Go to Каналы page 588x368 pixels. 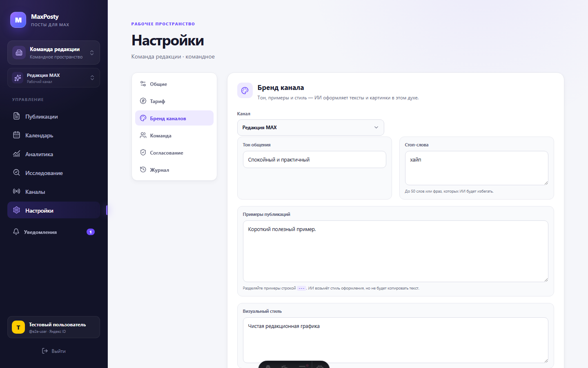(53, 192)
